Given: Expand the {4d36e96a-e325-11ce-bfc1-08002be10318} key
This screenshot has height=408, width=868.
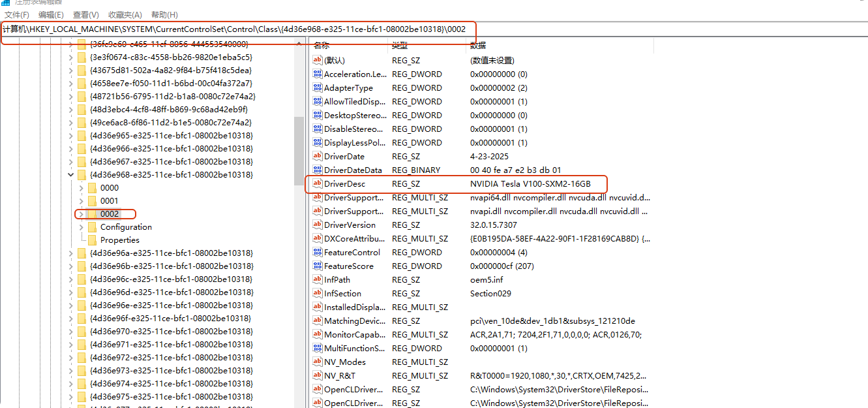Looking at the screenshot, I should pos(70,253).
